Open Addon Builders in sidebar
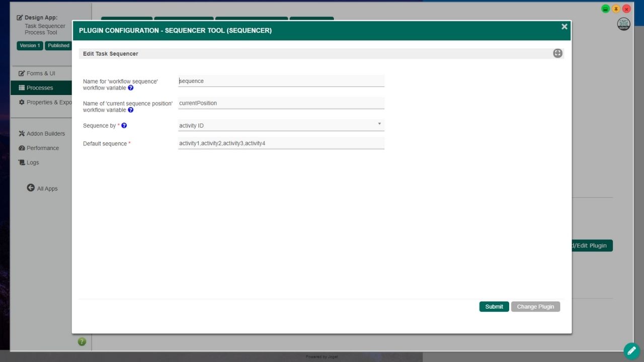This screenshot has width=644, height=362. (45, 134)
